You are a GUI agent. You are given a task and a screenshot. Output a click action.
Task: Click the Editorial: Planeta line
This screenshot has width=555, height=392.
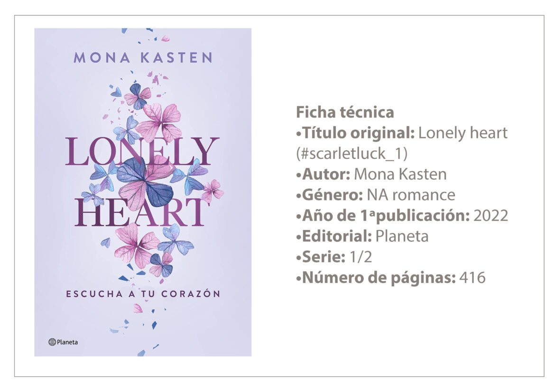[x=362, y=236]
